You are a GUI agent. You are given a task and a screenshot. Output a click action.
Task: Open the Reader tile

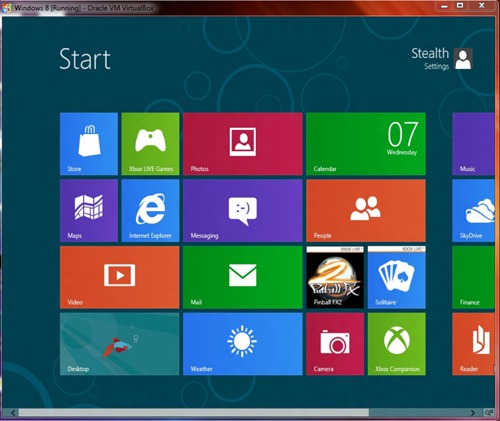click(x=473, y=344)
